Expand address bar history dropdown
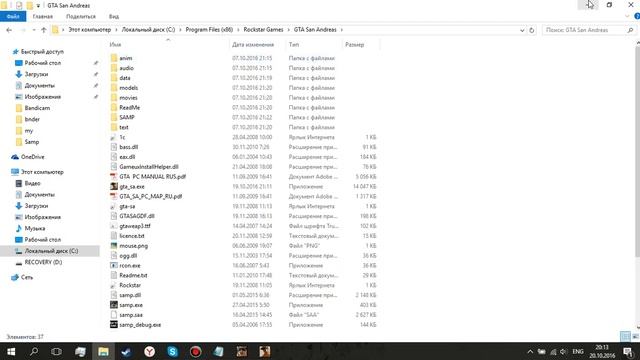The image size is (640, 360). coord(522,30)
